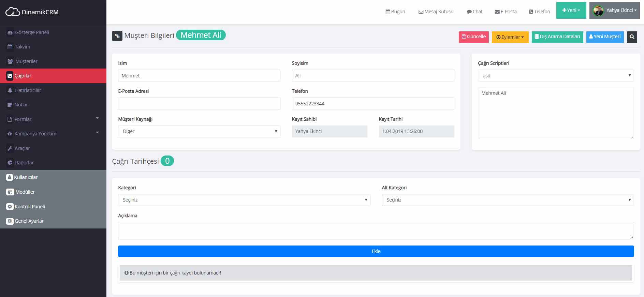Click the script text area showing Mehmet Ali
This screenshot has width=644, height=297.
(x=556, y=114)
